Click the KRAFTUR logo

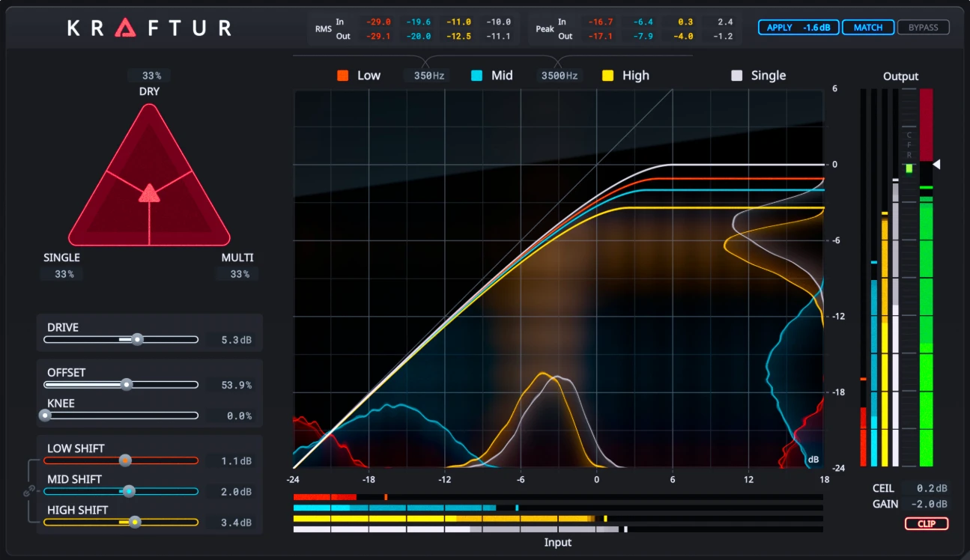149,28
